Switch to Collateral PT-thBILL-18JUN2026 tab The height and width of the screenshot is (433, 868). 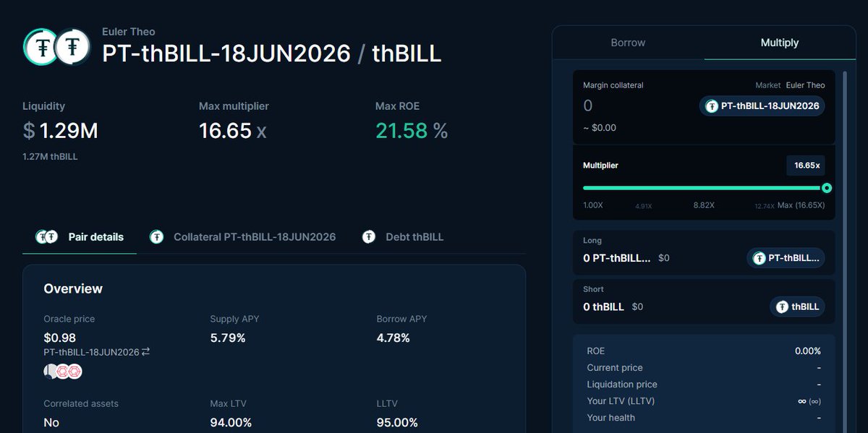click(243, 237)
